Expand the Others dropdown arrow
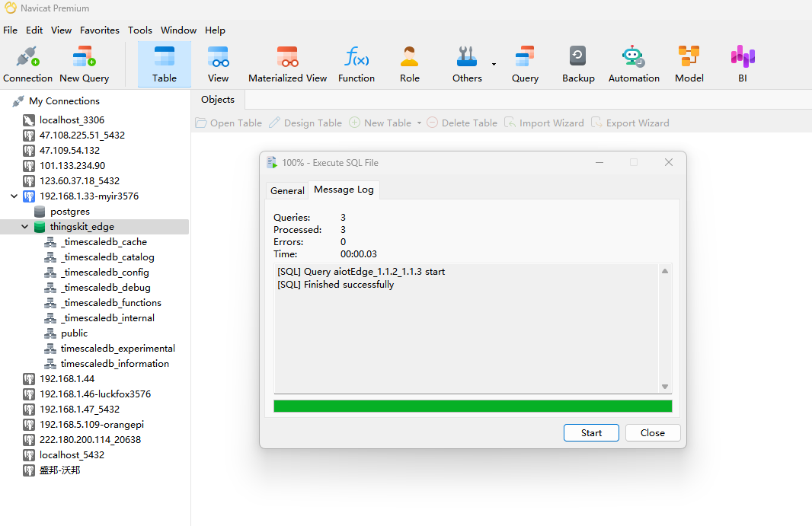Image resolution: width=812 pixels, height=526 pixels. tap(494, 64)
